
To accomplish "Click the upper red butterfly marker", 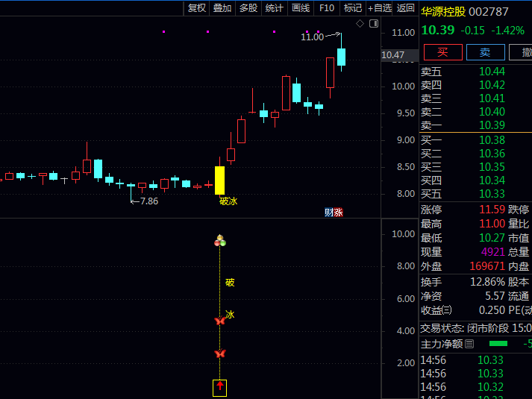I will (x=220, y=321).
